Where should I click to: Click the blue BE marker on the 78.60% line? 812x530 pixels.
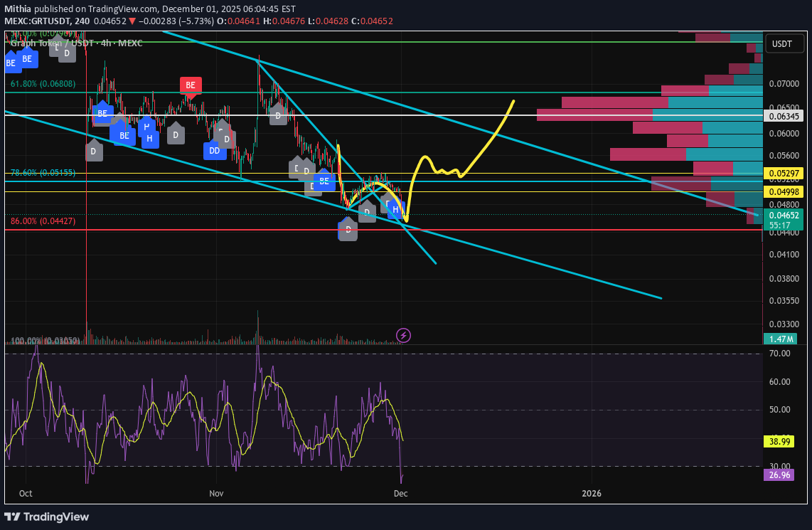(324, 181)
